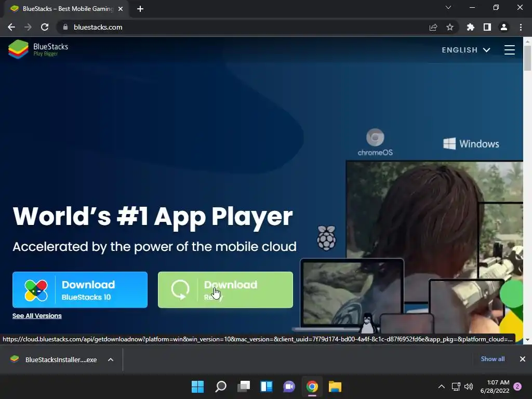
Task: Go back with browser back arrow
Action: [x=11, y=27]
